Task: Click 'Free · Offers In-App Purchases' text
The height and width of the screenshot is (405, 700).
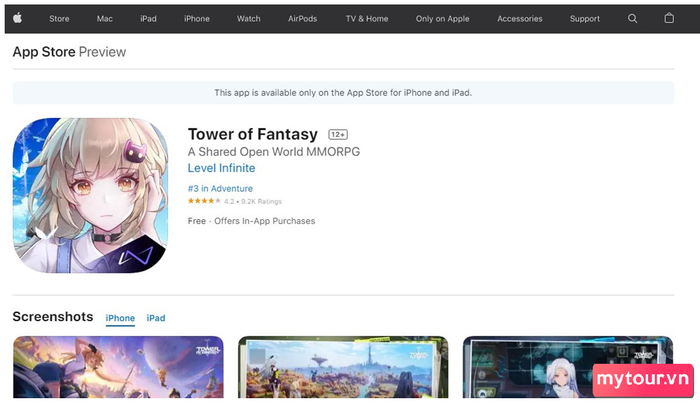Action: (251, 221)
